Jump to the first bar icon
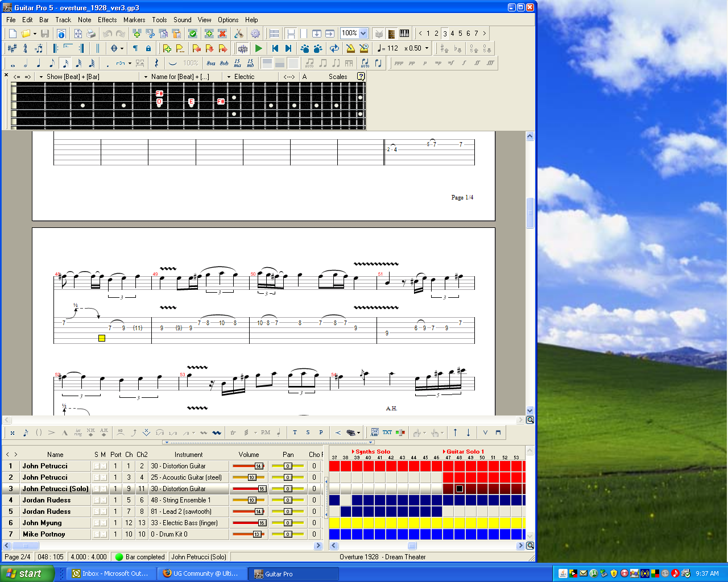 pyautogui.click(x=275, y=48)
